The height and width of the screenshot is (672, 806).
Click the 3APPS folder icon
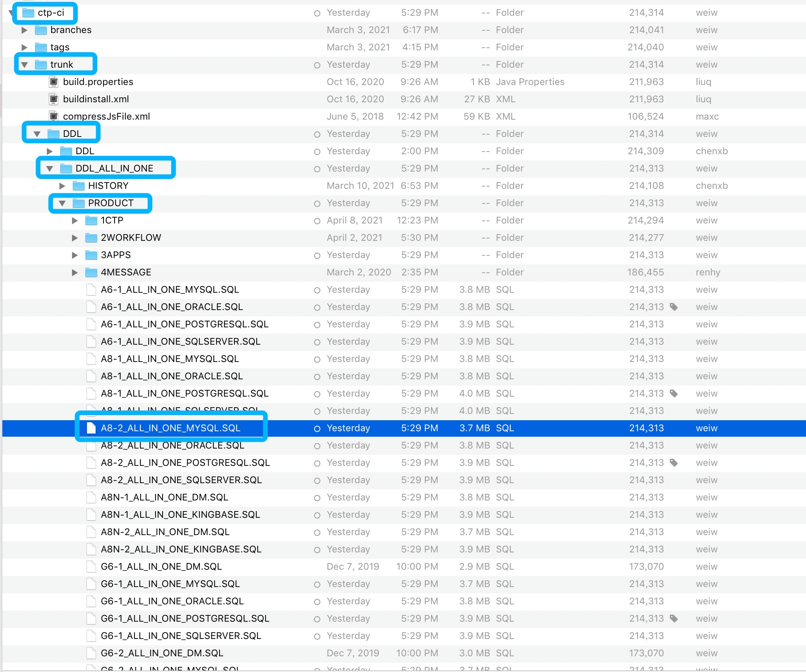pyautogui.click(x=91, y=255)
